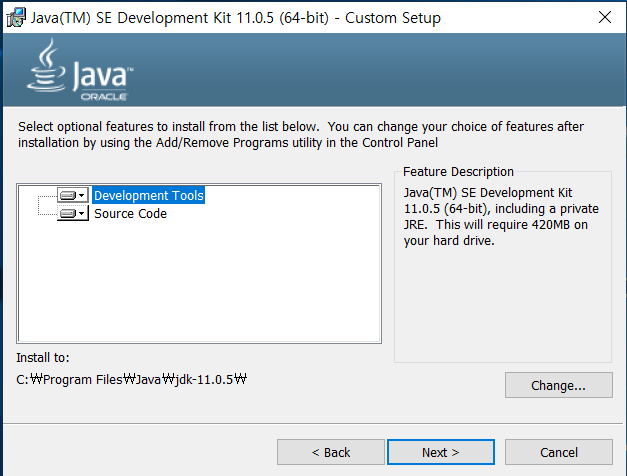Click the install path C:\Program Files\Java\jdk-11.0.5\
Viewport: 627px width, 476px height.
coord(132,379)
